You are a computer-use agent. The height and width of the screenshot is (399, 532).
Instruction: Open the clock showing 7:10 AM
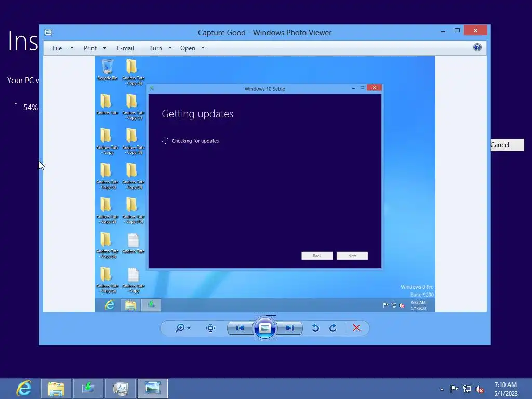coord(506,389)
